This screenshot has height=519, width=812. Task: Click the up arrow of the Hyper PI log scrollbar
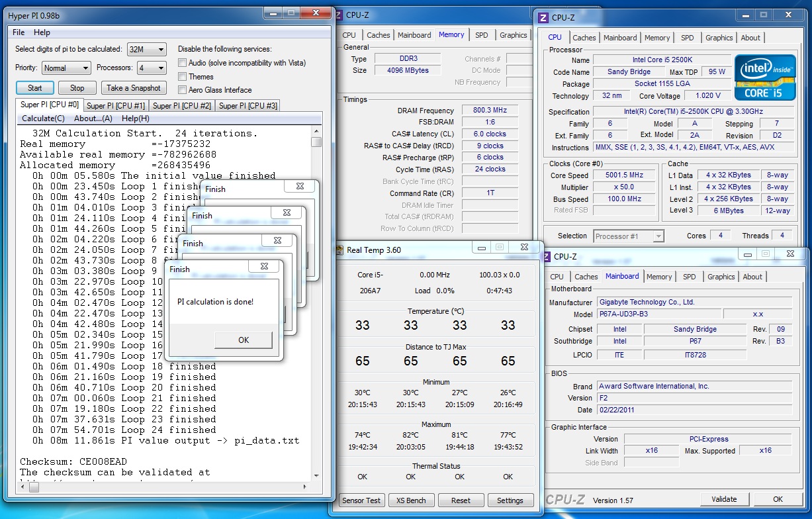coord(316,132)
